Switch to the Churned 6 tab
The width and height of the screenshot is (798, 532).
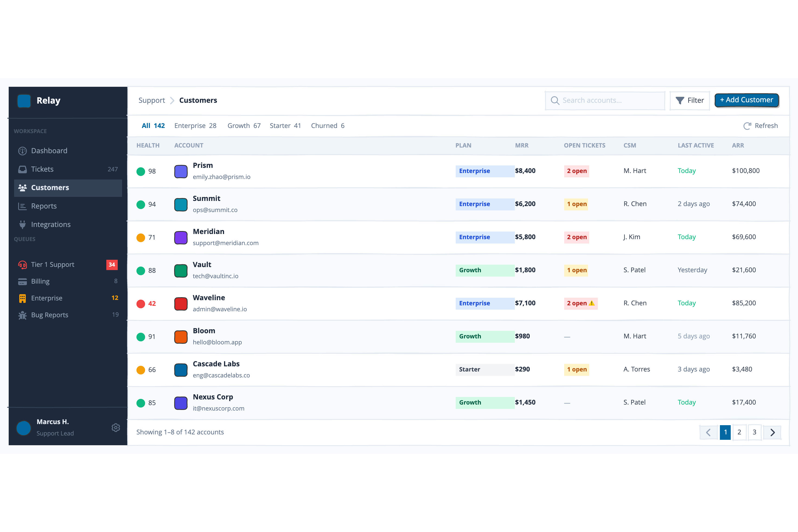328,126
